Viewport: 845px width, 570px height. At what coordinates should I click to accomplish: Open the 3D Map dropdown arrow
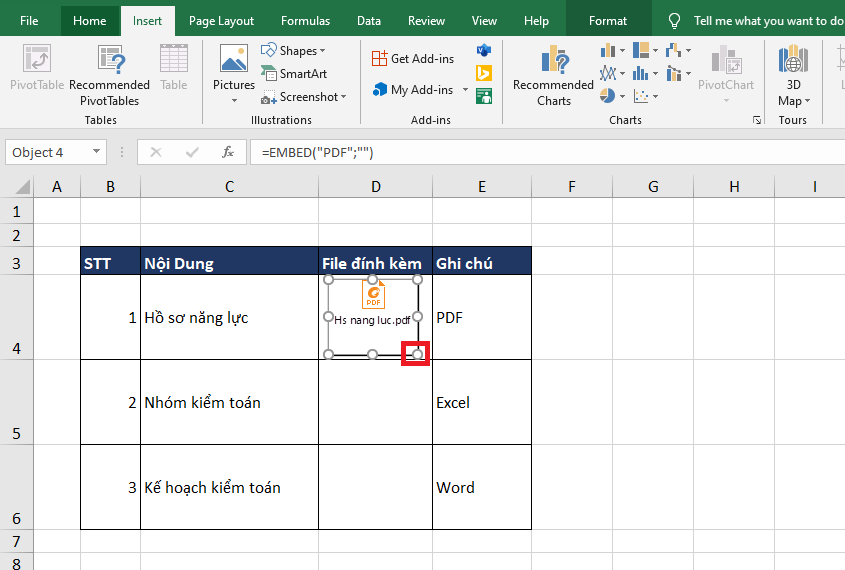(807, 101)
